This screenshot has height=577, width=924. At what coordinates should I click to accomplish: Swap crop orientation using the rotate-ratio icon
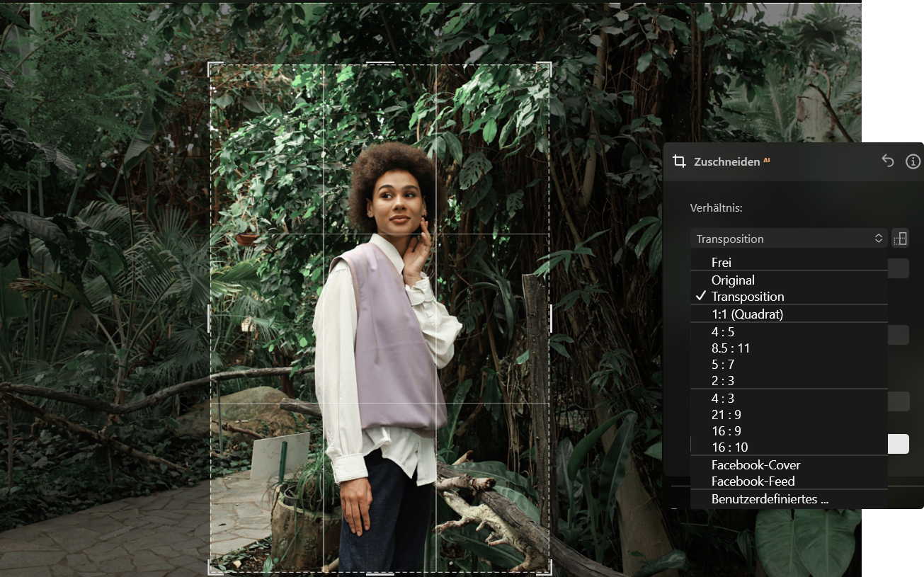coord(900,239)
